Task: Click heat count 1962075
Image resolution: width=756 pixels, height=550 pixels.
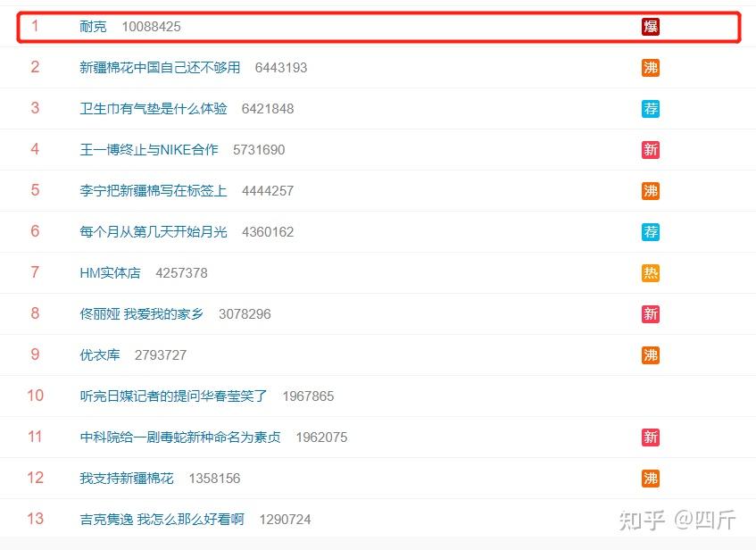Action: pyautogui.click(x=321, y=437)
